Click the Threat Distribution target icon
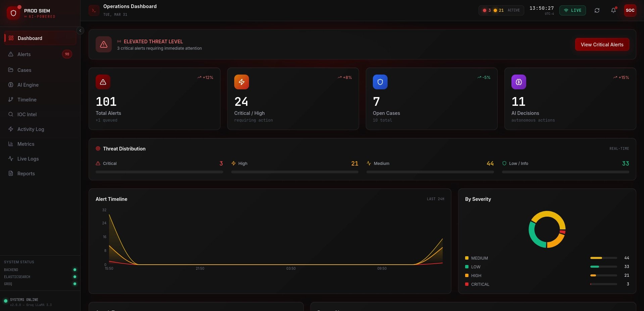The image size is (644, 311). point(98,148)
